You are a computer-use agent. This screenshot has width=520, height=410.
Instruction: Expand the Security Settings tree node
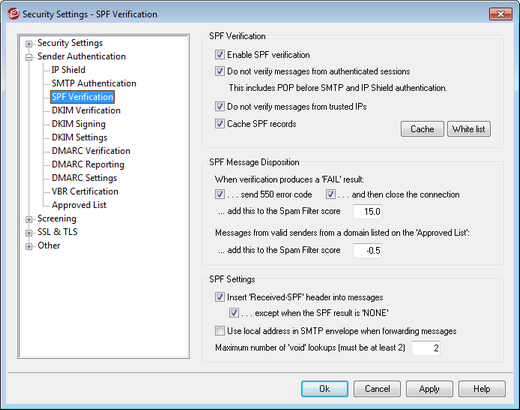[29, 44]
